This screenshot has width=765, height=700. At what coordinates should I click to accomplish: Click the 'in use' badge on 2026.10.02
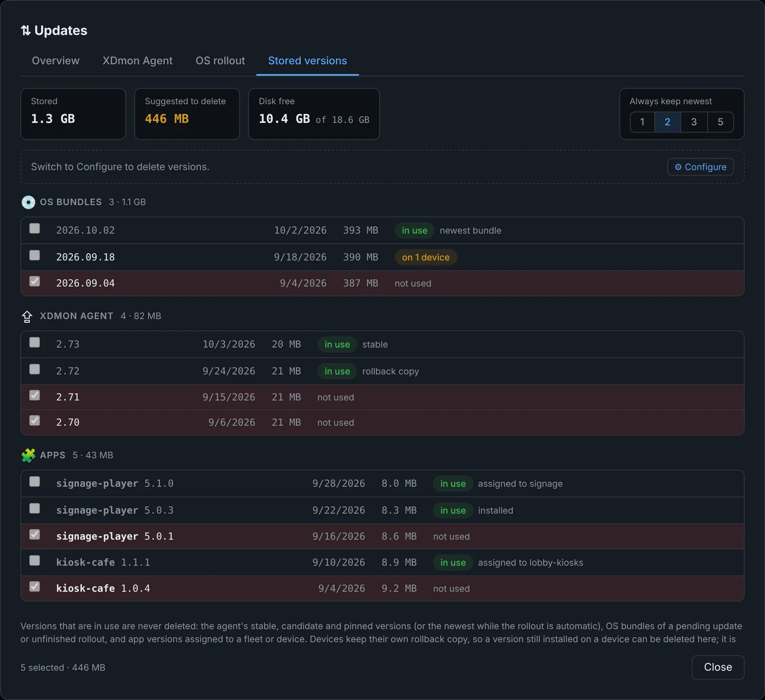pyautogui.click(x=414, y=230)
